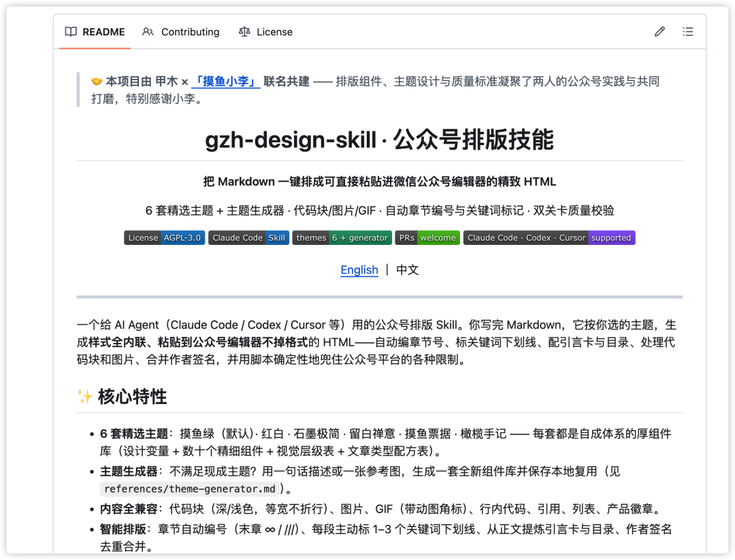This screenshot has width=735, height=560.
Task: Click the themes 6 + generator badge
Action: click(x=342, y=237)
